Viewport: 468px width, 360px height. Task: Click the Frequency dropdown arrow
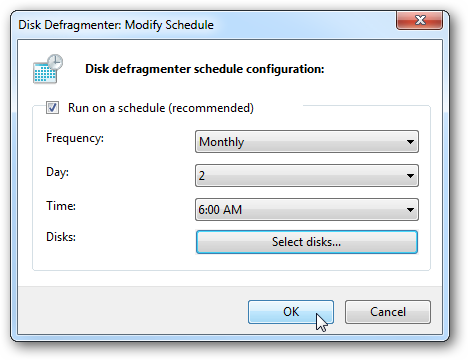[x=410, y=142]
